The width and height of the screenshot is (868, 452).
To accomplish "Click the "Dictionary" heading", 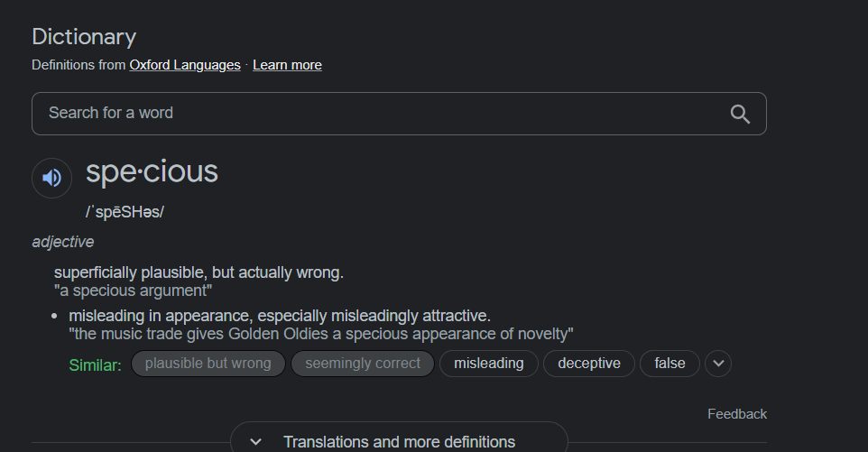I will (84, 37).
